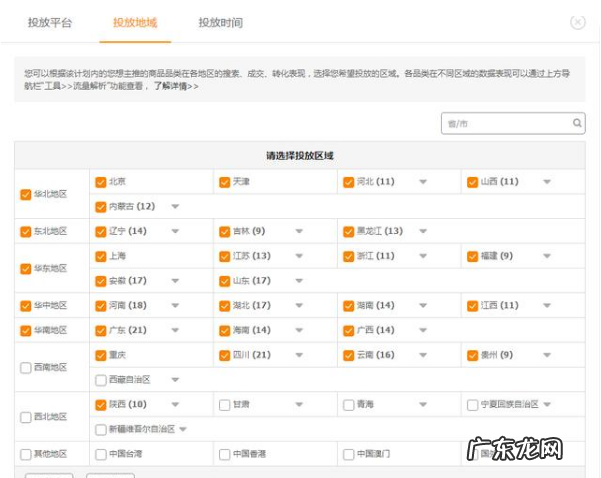The width and height of the screenshot is (601, 478).
Task: Expand the 吉林 (9) dropdown arrow
Action: [299, 231]
